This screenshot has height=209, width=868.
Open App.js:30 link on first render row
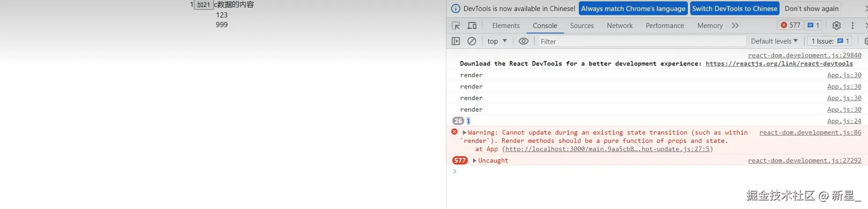coord(844,75)
